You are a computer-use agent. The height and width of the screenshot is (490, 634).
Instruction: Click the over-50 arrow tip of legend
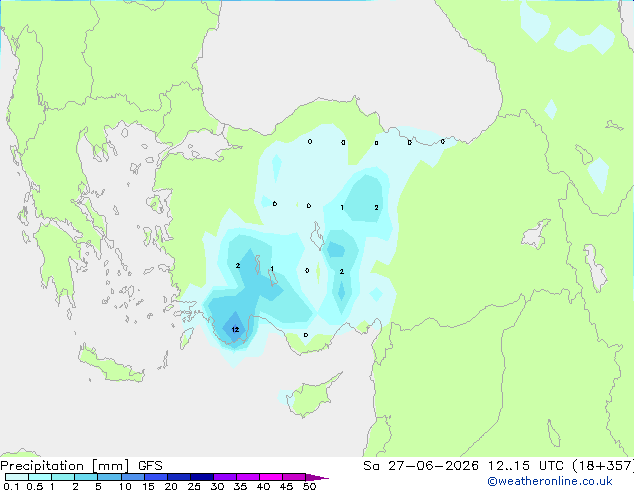tap(317, 477)
